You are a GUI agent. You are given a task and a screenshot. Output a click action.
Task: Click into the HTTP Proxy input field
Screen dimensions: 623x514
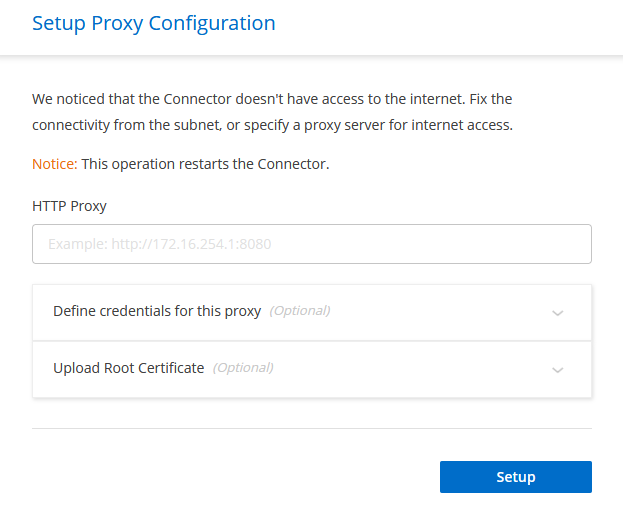[311, 244]
